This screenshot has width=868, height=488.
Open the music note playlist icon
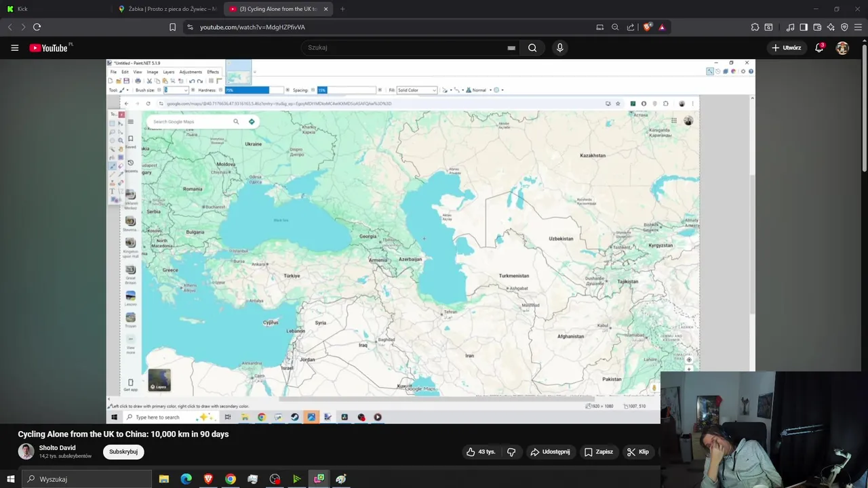click(790, 27)
